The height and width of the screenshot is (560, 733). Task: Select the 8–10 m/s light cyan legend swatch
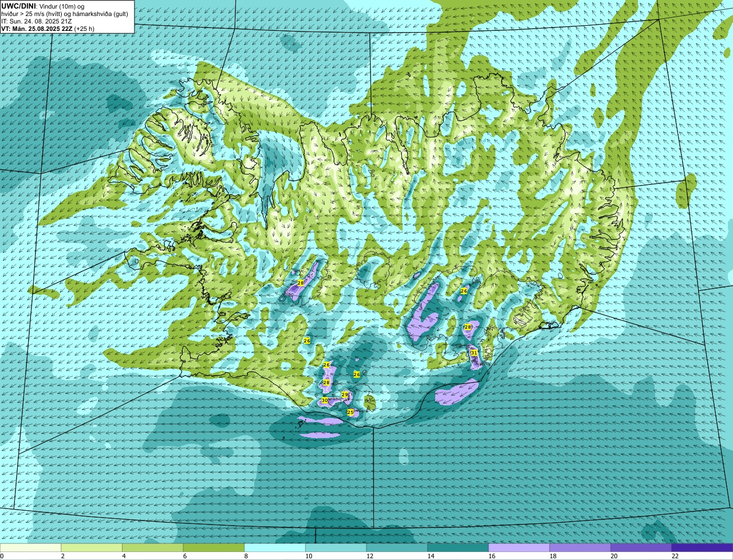(275, 547)
